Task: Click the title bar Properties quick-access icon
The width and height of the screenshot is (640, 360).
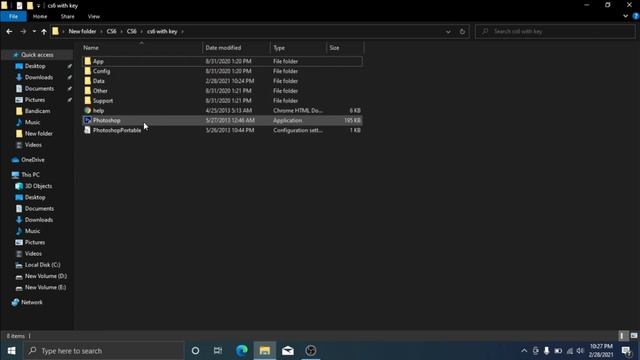Action: coord(19,6)
